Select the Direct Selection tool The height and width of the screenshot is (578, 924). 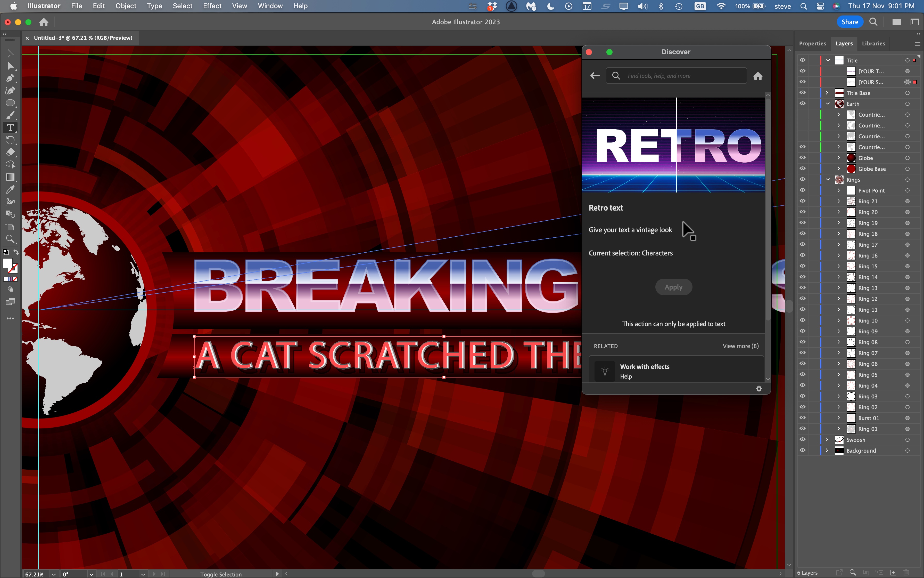tap(10, 66)
